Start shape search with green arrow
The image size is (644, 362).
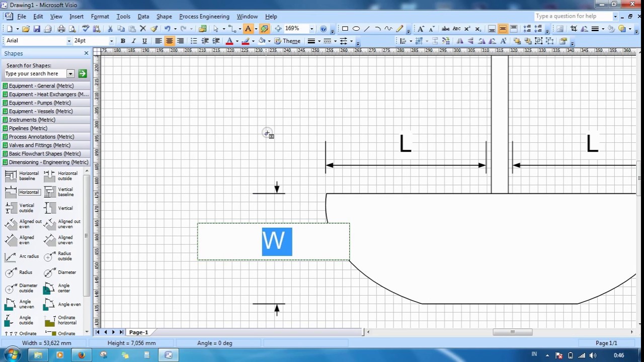[x=82, y=74]
